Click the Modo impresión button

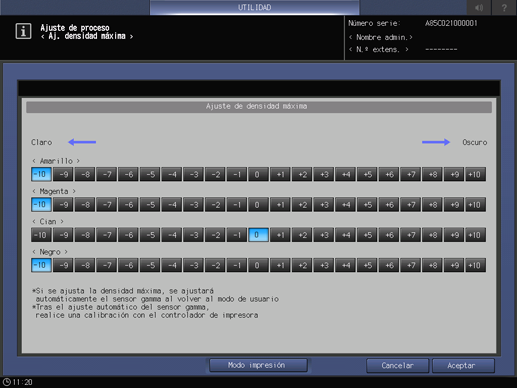pyautogui.click(x=258, y=365)
